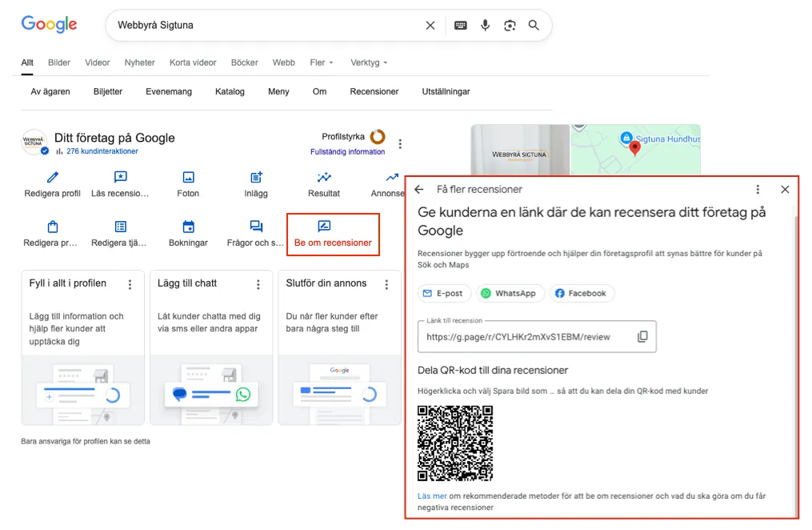Select the Evenemang filter
Screen dimensions: 812x530
coord(168,92)
